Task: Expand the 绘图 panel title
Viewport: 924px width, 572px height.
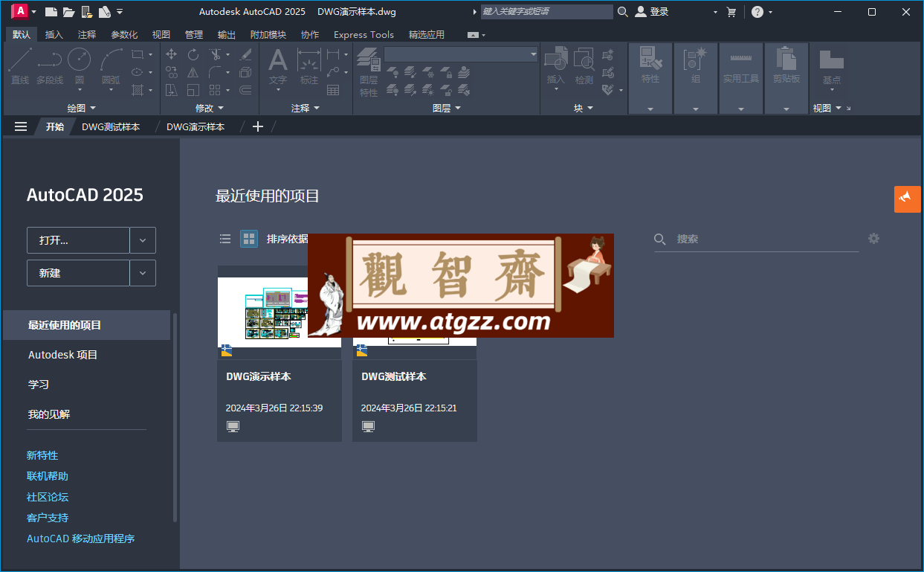Action: click(x=82, y=108)
